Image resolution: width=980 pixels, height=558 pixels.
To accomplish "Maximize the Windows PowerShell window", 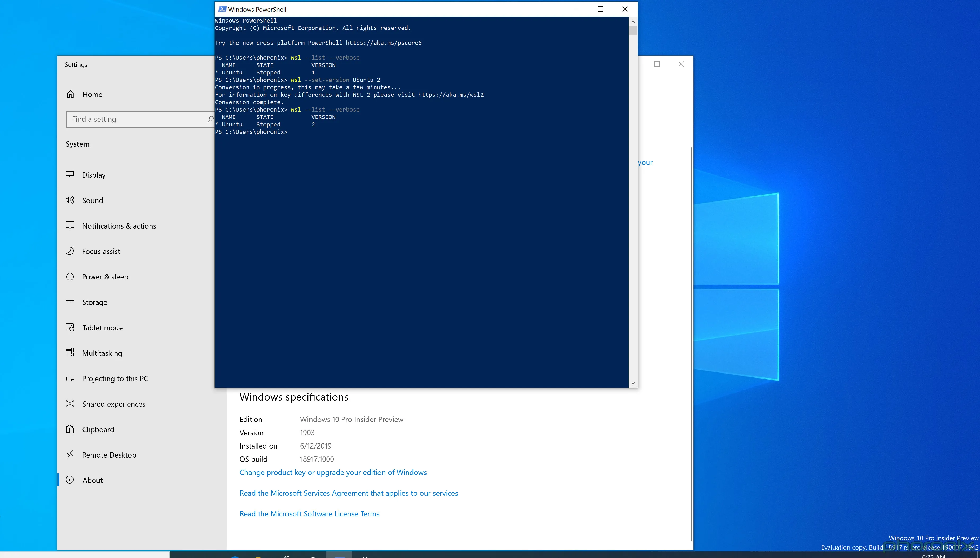I will tap(600, 9).
